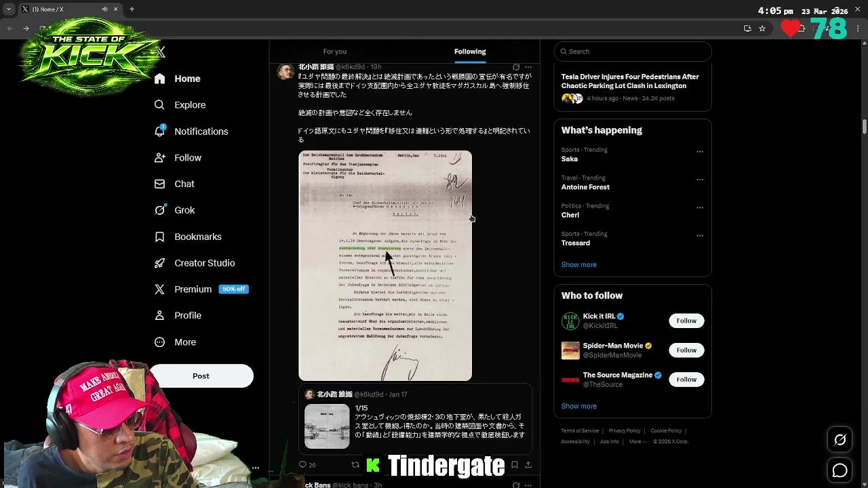Open the Terms of Service link
The width and height of the screenshot is (868, 488).
pos(580,431)
